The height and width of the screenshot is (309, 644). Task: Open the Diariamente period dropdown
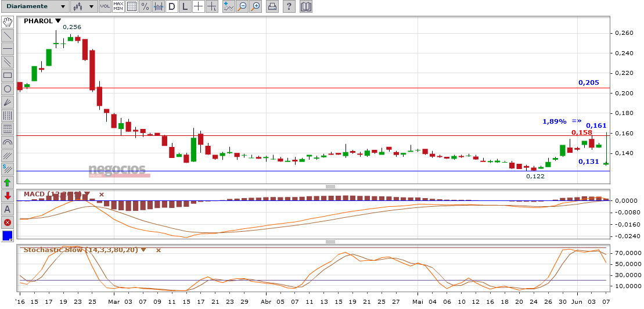tap(34, 7)
